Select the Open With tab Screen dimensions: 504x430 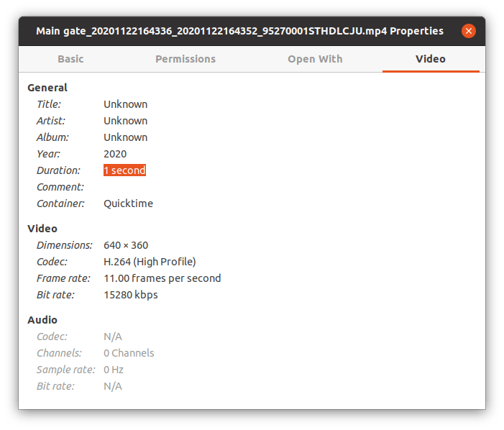(x=315, y=59)
